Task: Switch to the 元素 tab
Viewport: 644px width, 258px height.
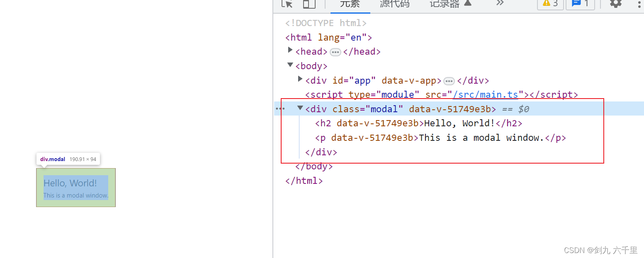Action: [x=350, y=4]
